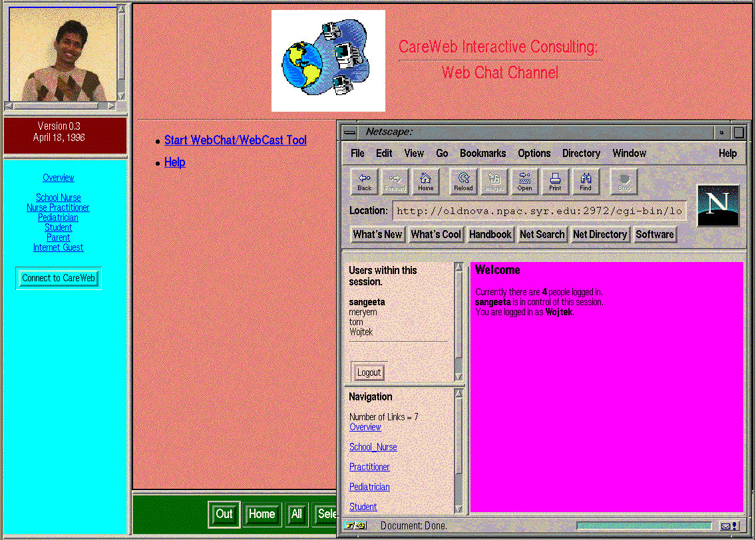Viewport: 756px width, 540px height.
Task: Click the Handbook directory button
Action: click(490, 235)
